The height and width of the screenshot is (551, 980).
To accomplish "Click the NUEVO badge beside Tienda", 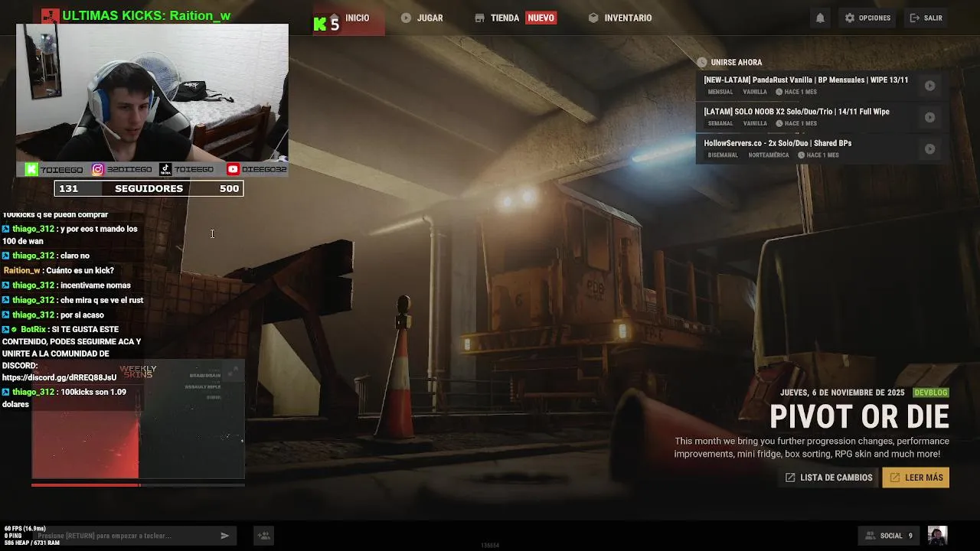I will (541, 18).
